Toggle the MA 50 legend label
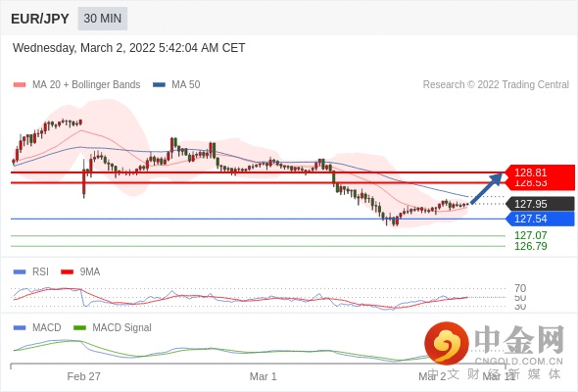 point(186,84)
